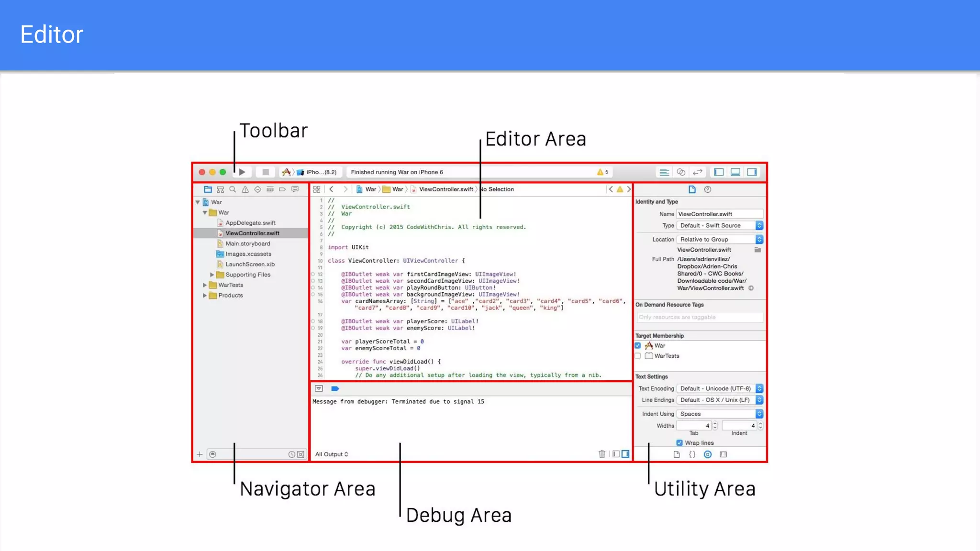Toggle Wrap lines checkbox
The image size is (980, 551).
tap(679, 443)
